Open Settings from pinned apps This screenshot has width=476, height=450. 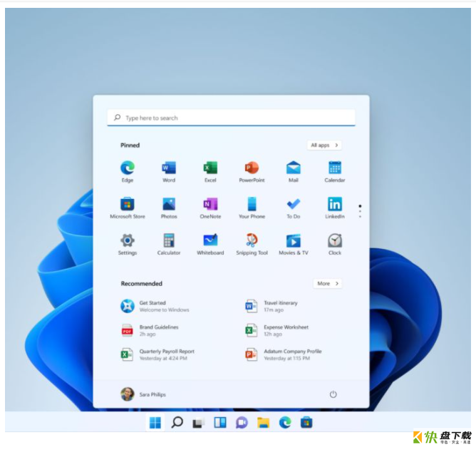pos(128,245)
